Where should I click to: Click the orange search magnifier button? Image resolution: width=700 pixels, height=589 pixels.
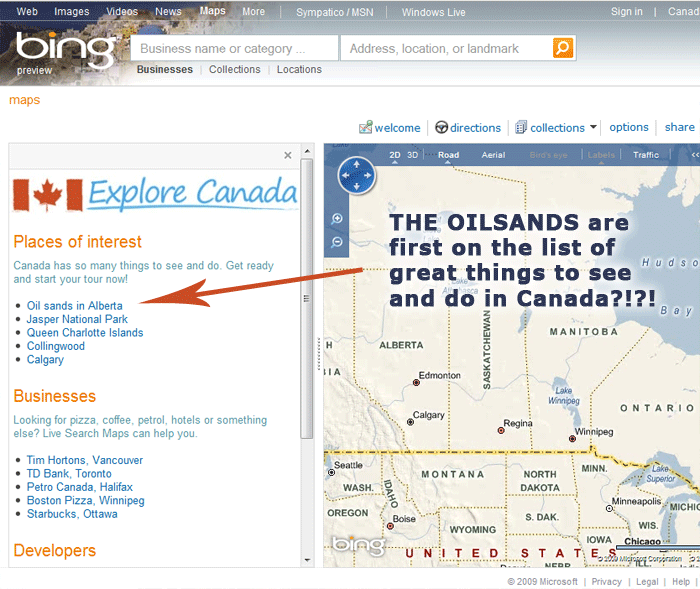pyautogui.click(x=562, y=48)
